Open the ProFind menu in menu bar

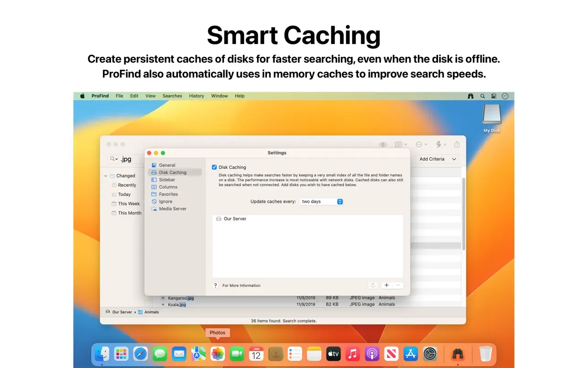100,96
